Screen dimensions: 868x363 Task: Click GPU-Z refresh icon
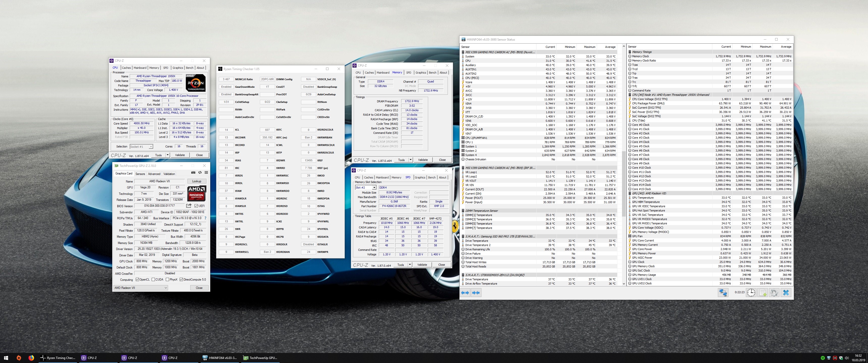pyautogui.click(x=200, y=172)
